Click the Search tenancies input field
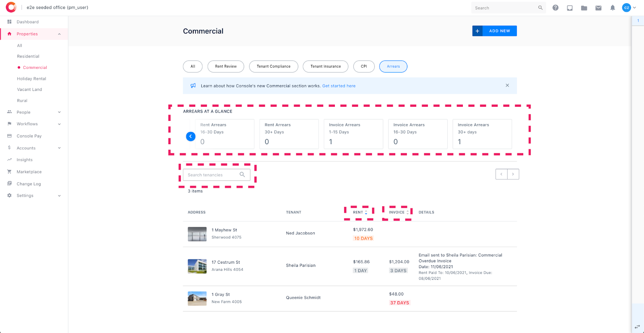 [x=217, y=175]
